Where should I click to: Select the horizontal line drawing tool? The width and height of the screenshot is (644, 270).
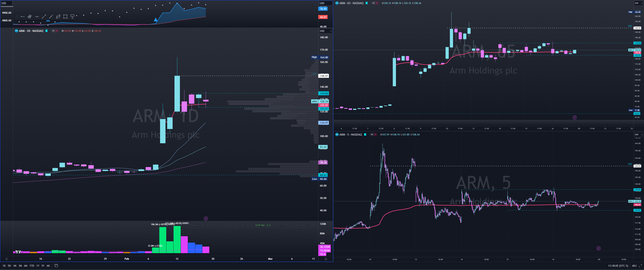tap(37, 16)
